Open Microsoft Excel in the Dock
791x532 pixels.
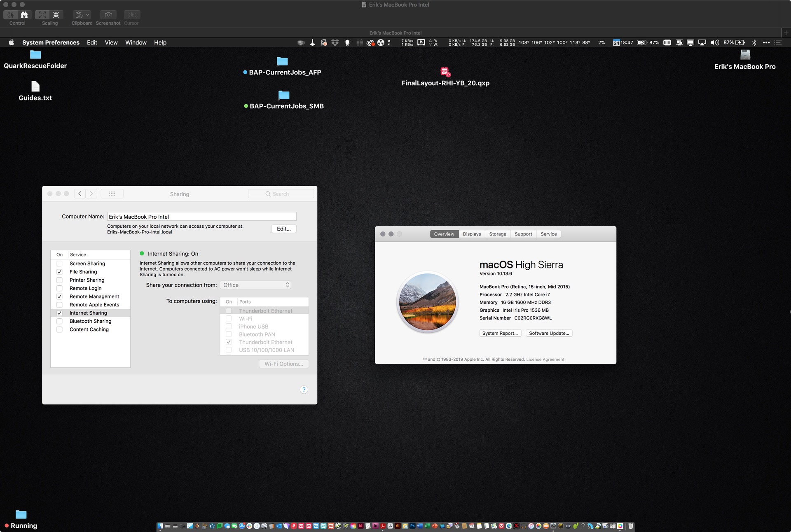427,526
